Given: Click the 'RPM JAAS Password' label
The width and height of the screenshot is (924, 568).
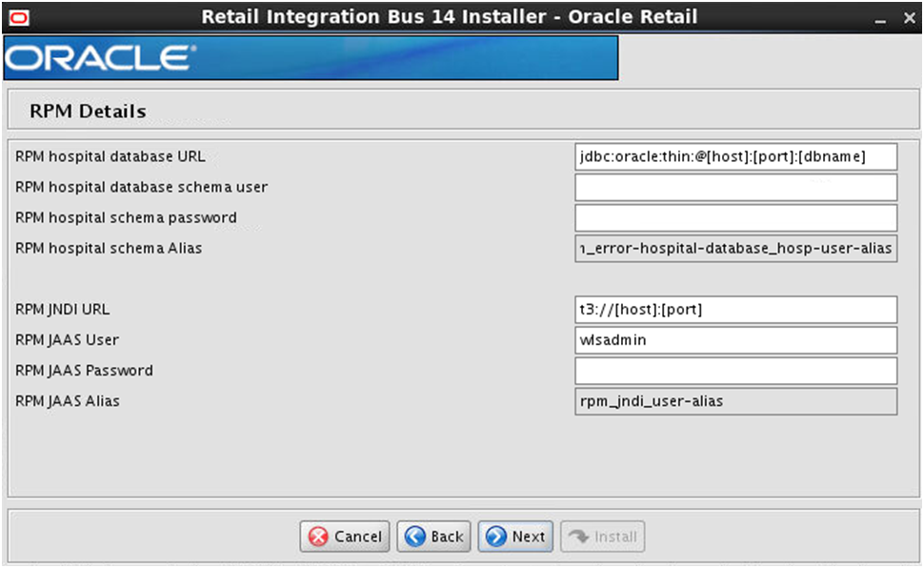Looking at the screenshot, I should tap(84, 371).
